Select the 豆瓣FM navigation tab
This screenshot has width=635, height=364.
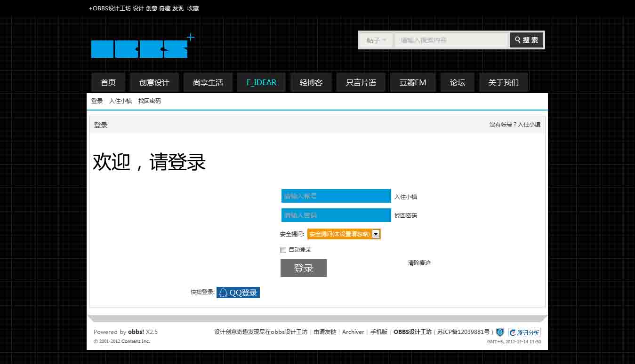[413, 82]
